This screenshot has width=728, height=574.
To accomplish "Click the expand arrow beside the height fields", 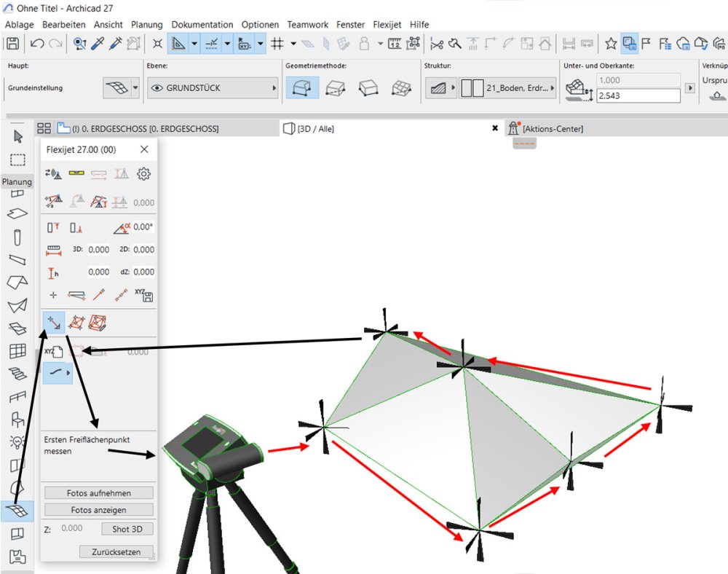I will (690, 87).
